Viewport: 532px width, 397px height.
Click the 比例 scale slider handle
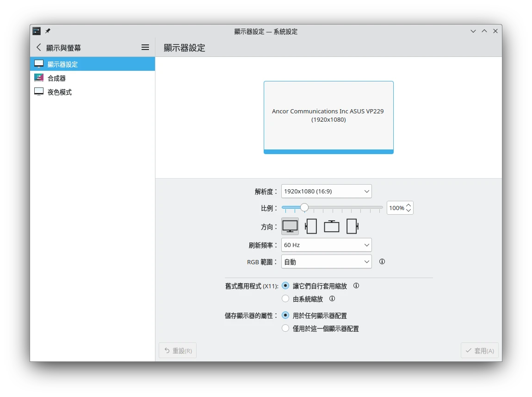pos(304,207)
